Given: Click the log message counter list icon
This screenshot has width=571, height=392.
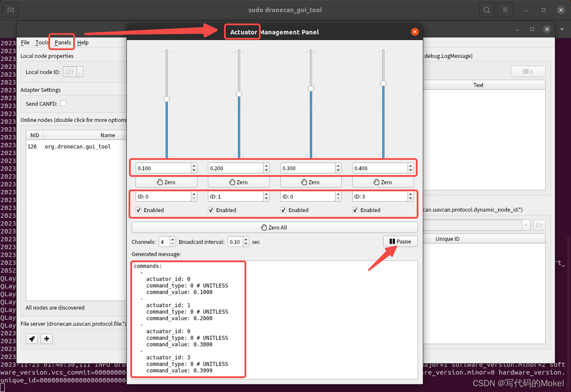Looking at the screenshot, I should (528, 71).
